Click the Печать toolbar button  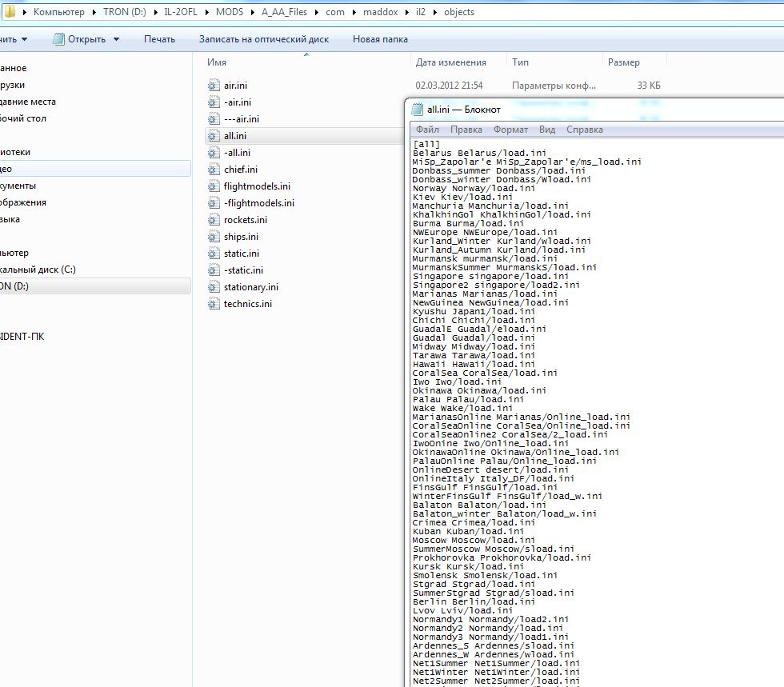(159, 39)
